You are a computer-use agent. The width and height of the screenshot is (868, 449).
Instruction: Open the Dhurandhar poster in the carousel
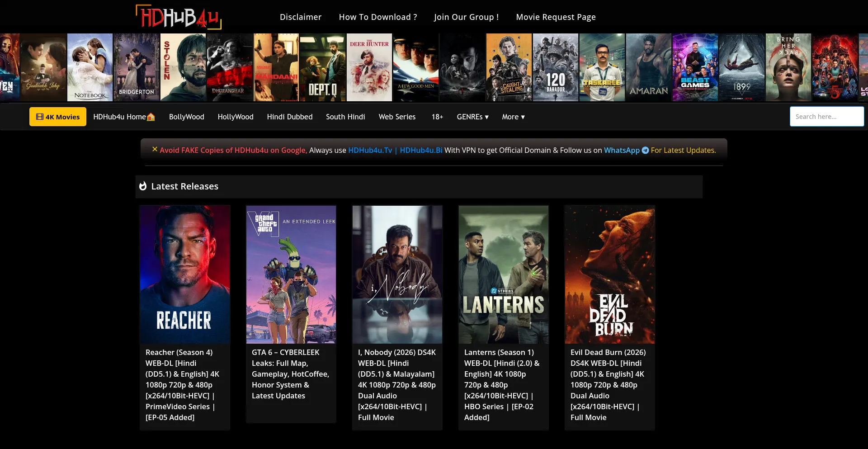(x=230, y=67)
